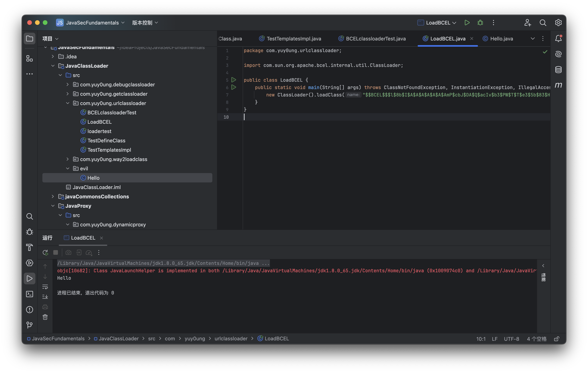Rerun LoadBCEL in the run panel
The height and width of the screenshot is (373, 588).
click(45, 253)
